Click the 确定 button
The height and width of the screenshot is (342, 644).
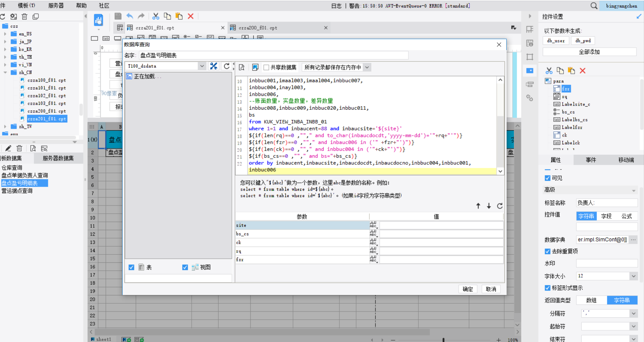[x=468, y=289]
